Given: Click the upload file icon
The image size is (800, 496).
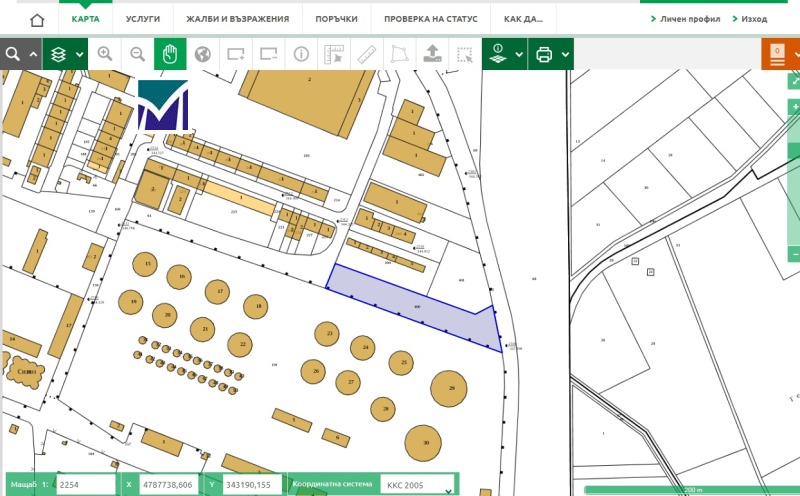Looking at the screenshot, I should 432,54.
